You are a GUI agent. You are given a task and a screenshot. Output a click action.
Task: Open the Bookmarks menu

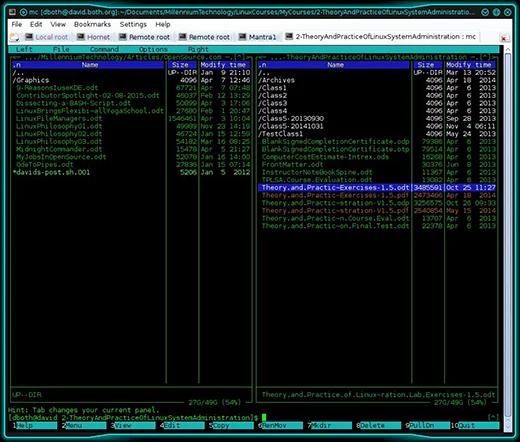tap(92, 24)
